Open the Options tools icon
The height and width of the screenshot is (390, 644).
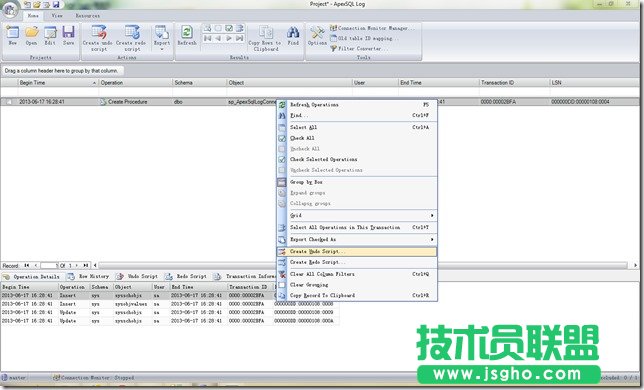point(317,35)
